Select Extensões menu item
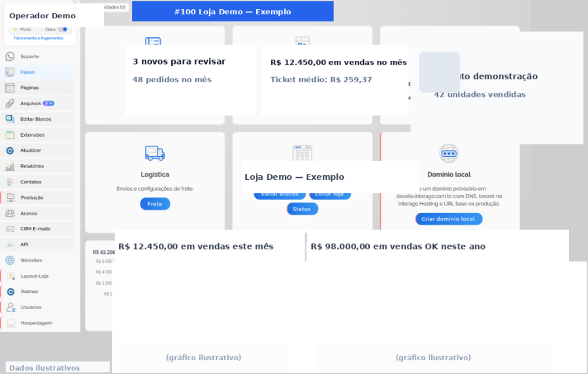 tap(37, 135)
